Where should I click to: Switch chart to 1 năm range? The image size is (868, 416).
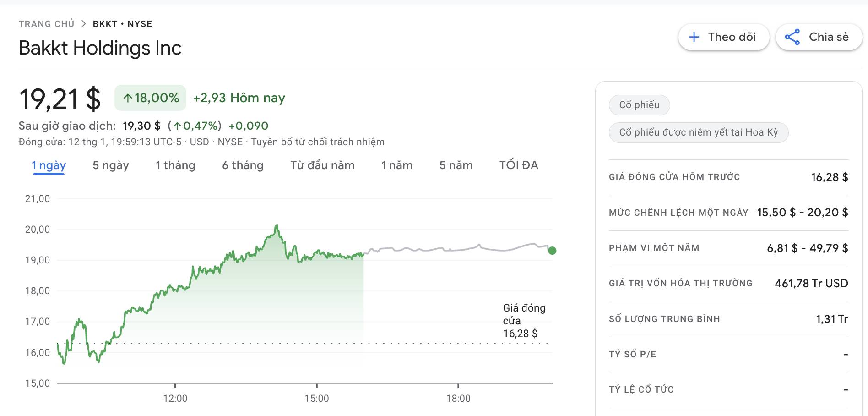coord(396,165)
